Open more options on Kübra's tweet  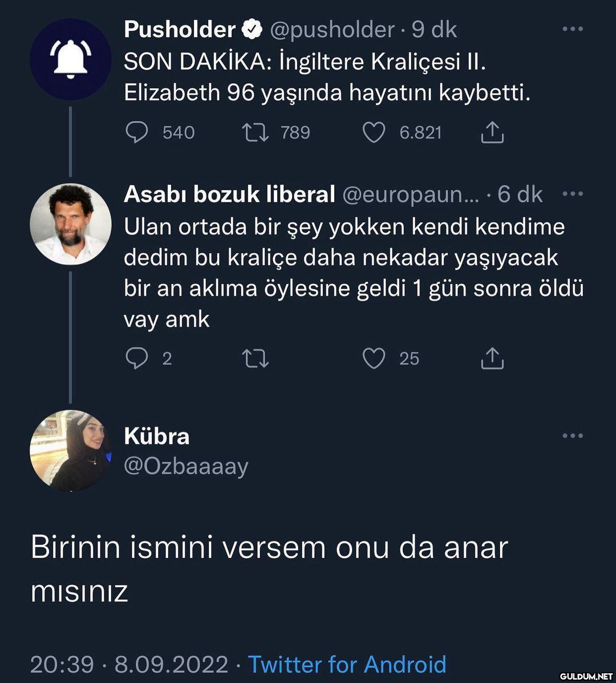(572, 436)
